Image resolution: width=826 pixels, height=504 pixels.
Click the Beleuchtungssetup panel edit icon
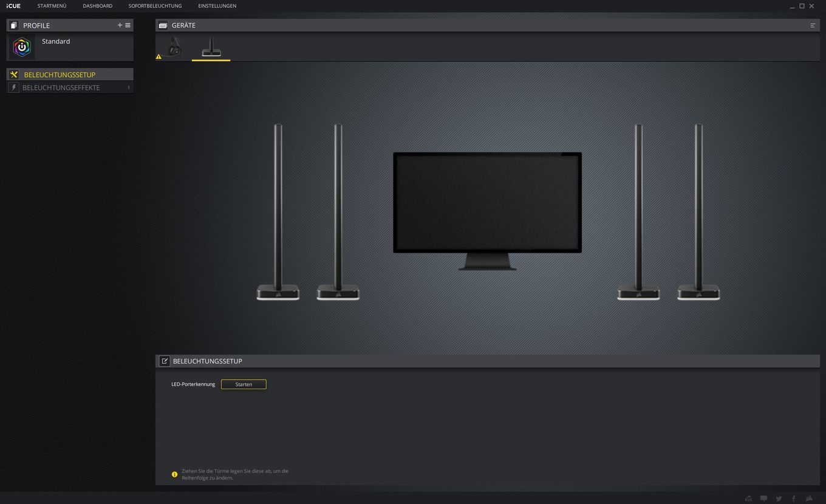coord(165,361)
